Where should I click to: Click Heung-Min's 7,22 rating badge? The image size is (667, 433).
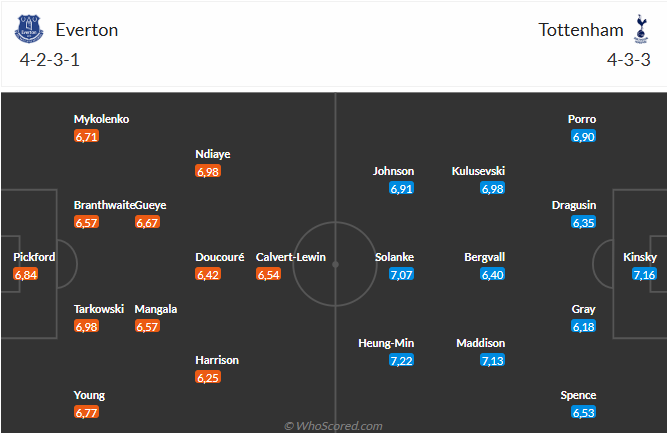pos(401,360)
